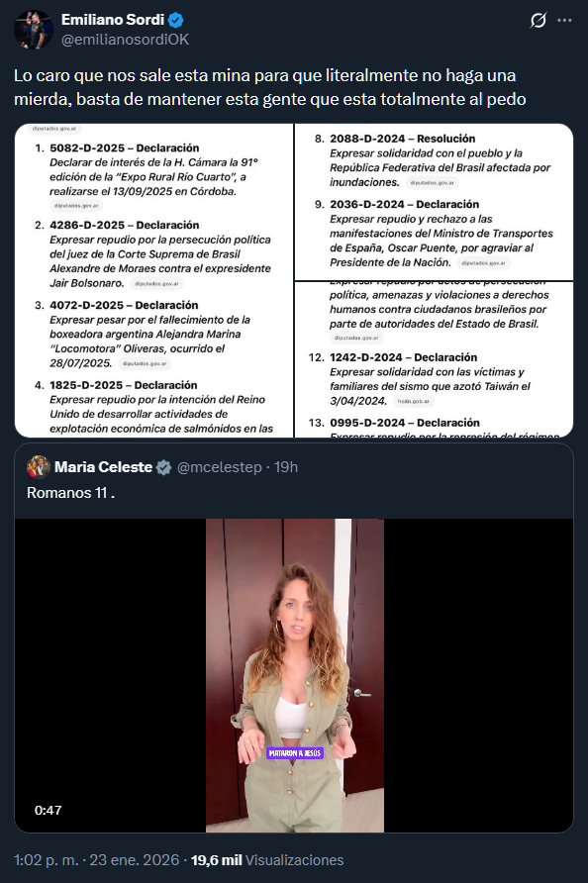Open the three-dot more options menu

564,20
